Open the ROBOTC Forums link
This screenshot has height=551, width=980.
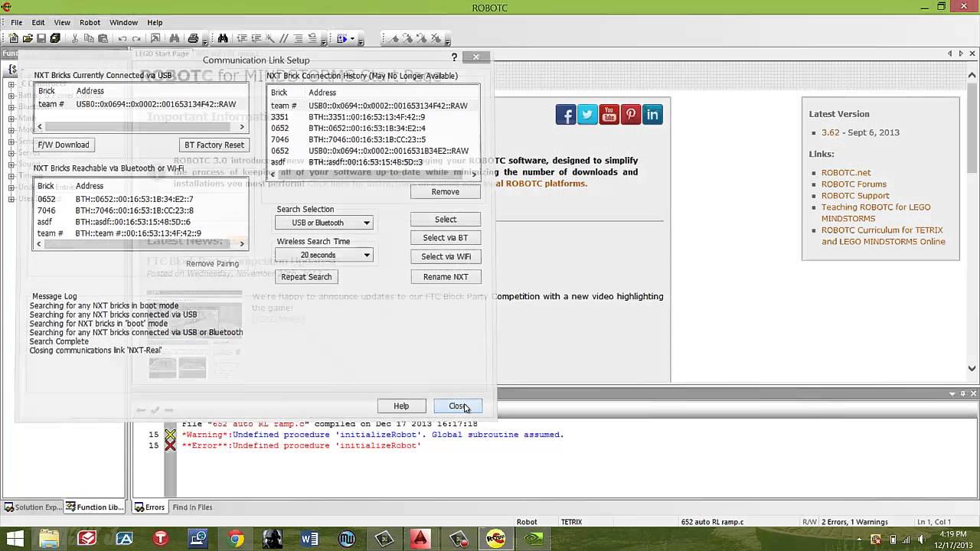click(854, 184)
